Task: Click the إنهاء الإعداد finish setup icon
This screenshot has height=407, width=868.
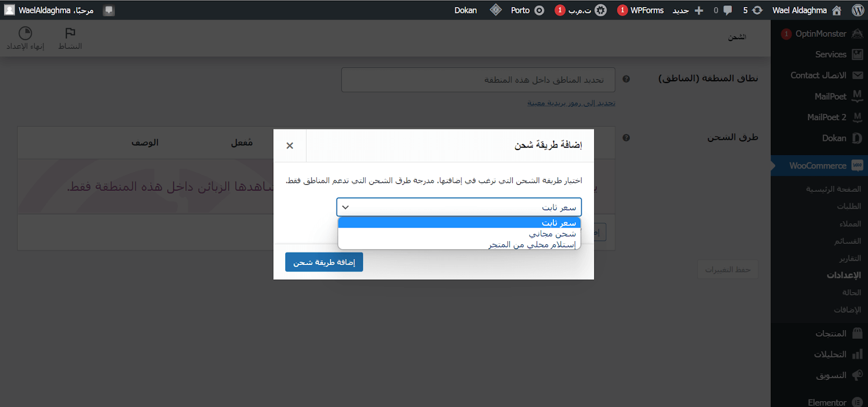Action: coord(25,33)
